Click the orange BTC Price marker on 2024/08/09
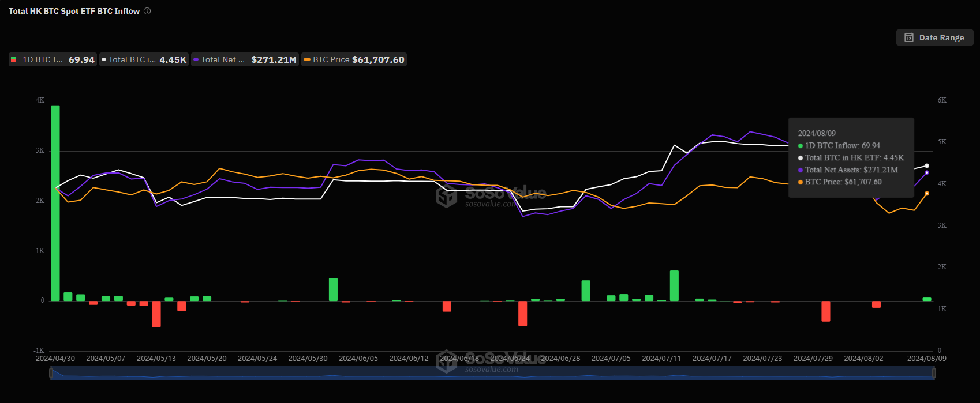980x403 pixels. click(927, 194)
